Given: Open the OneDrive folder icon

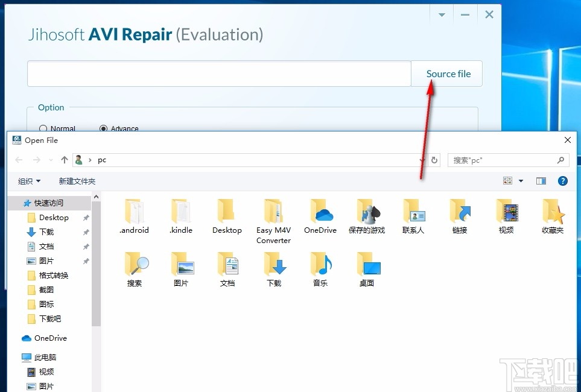Looking at the screenshot, I should tap(320, 211).
